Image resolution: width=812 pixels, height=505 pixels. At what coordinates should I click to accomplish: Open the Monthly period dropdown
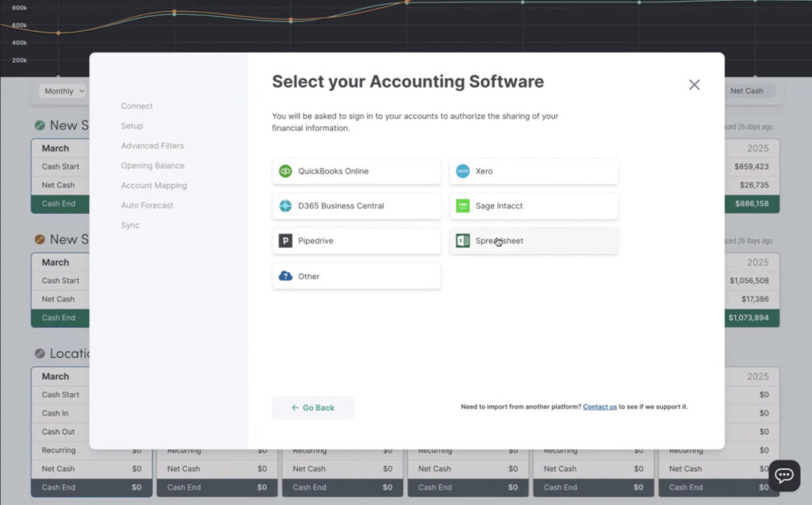click(62, 90)
